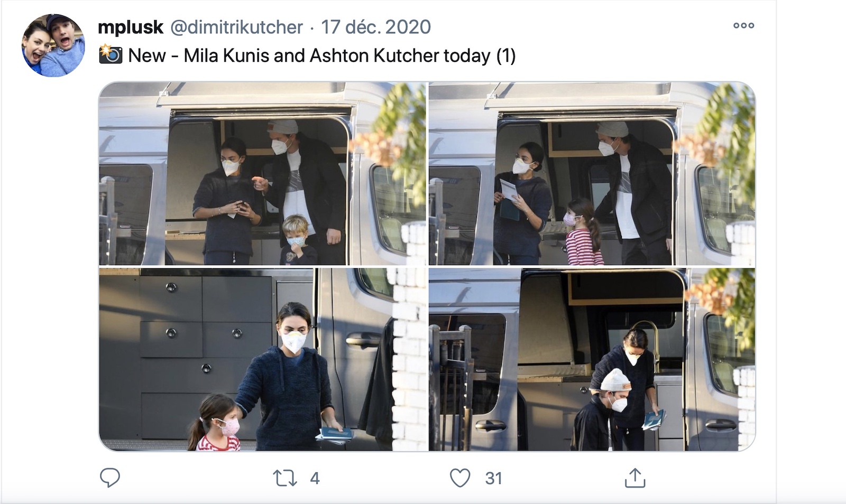The height and width of the screenshot is (504, 846).
Task: Click the '(1)' at end of tweet text
Action: (506, 55)
